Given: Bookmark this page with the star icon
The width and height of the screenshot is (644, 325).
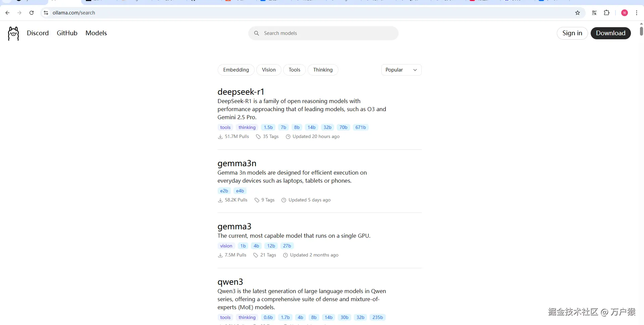Looking at the screenshot, I should click(x=578, y=13).
